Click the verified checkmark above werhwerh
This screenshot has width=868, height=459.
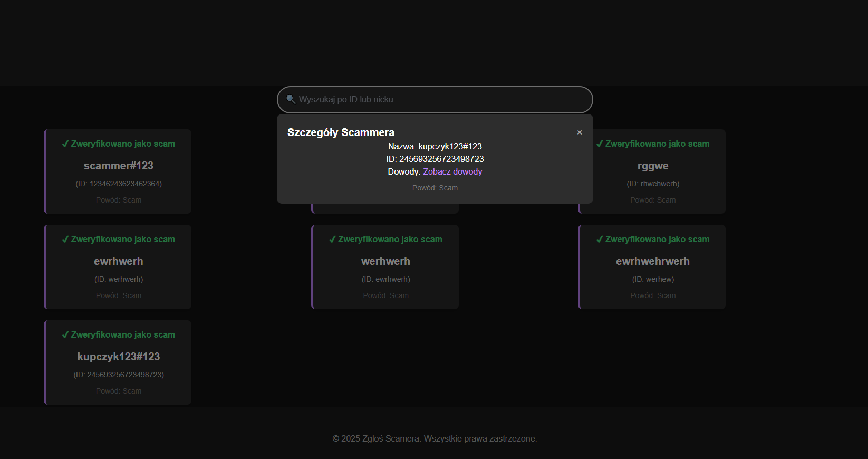pyautogui.click(x=332, y=239)
